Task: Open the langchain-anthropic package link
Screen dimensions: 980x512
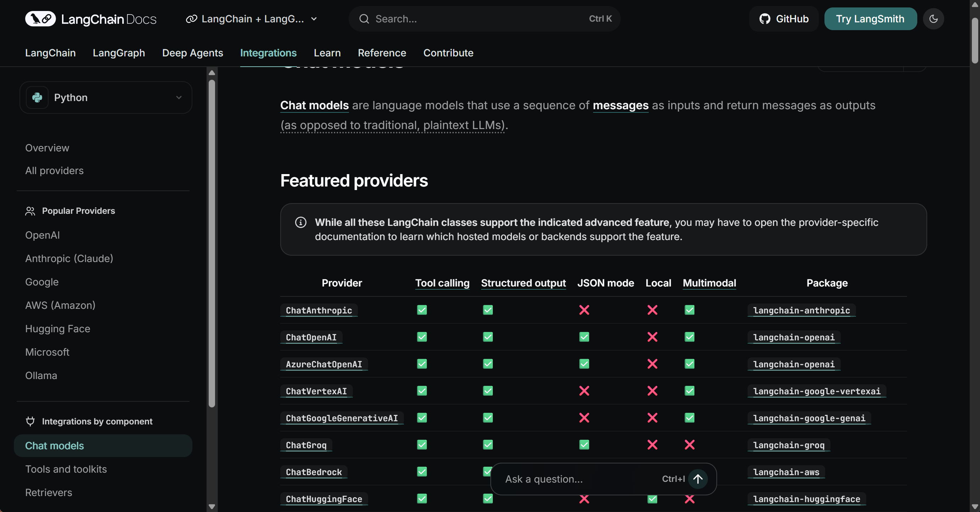Action: click(801, 310)
